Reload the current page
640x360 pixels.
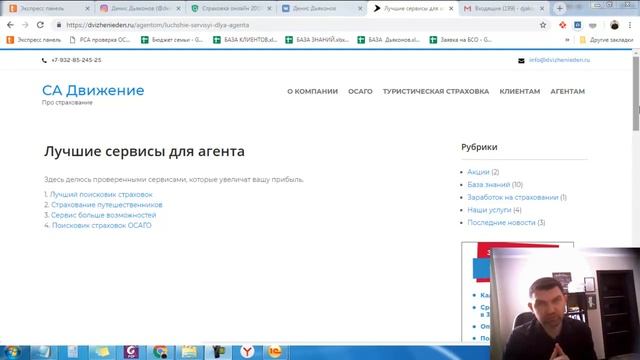tap(40, 25)
